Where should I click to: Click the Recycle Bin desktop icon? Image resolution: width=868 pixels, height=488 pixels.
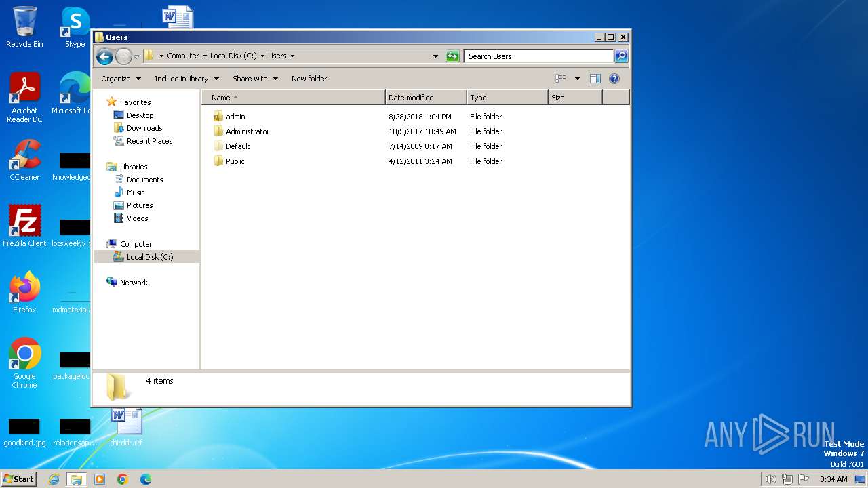pyautogui.click(x=24, y=27)
